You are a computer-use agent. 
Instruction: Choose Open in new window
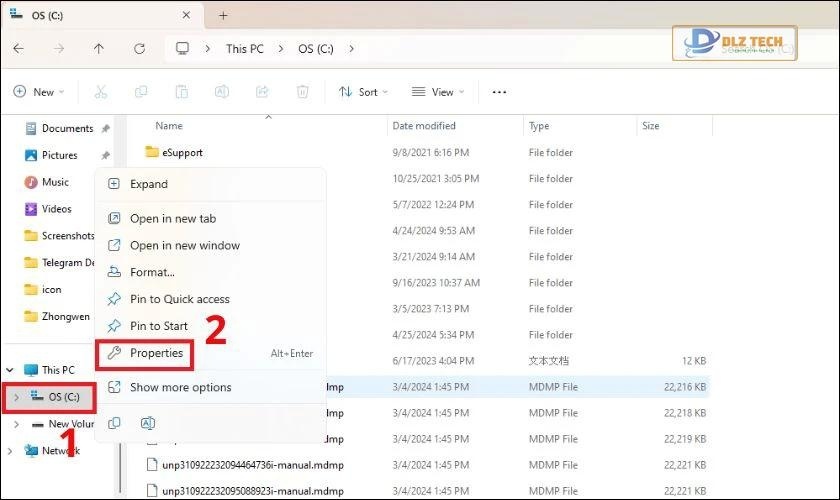pos(184,245)
